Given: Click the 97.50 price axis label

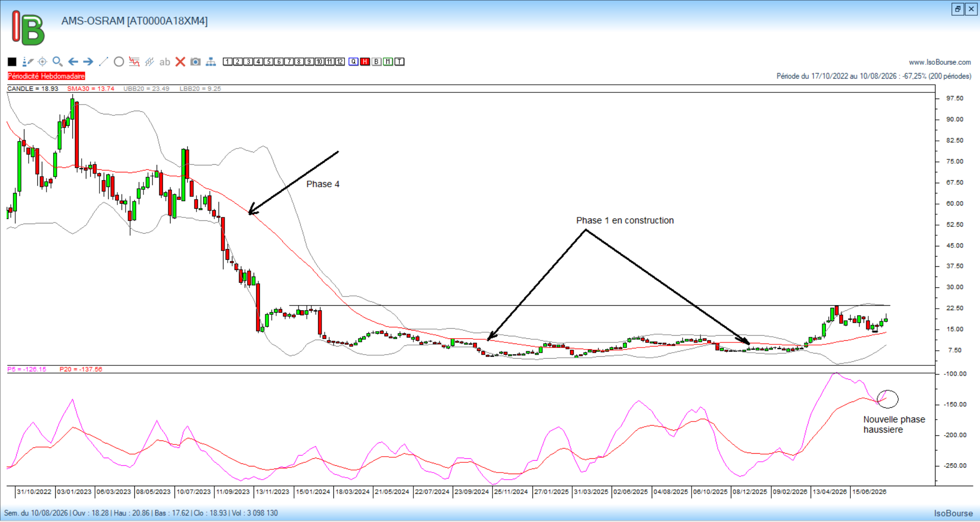Looking at the screenshot, I should click(x=955, y=98).
